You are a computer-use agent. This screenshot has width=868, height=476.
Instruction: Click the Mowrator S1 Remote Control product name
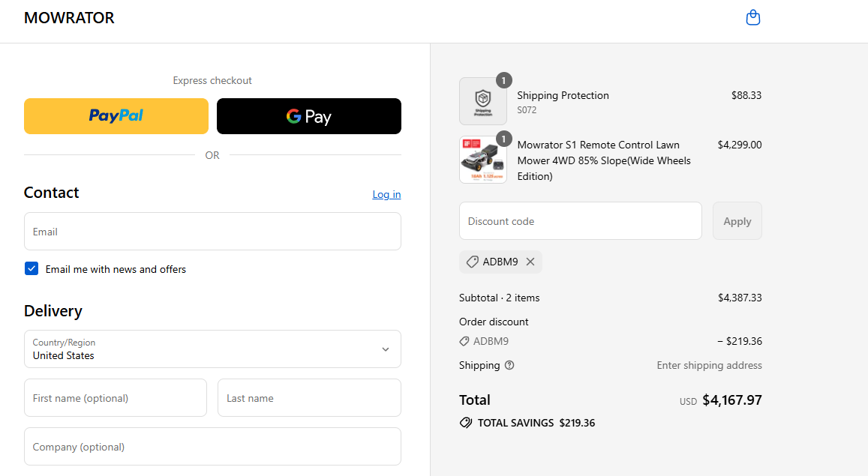click(604, 160)
